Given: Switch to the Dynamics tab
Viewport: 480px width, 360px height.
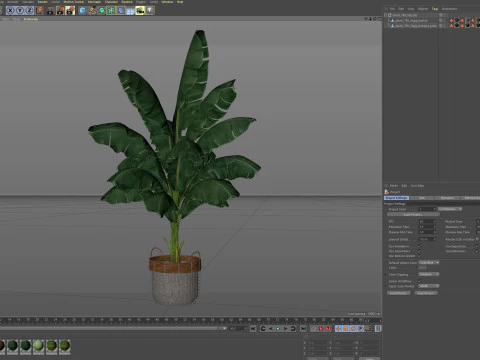Looking at the screenshot, I should pos(447,198).
